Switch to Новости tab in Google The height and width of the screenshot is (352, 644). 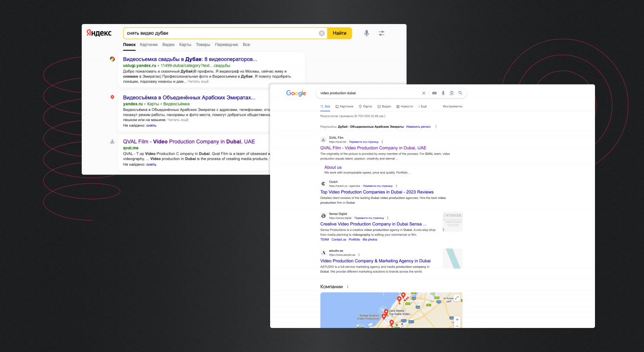[x=405, y=106]
